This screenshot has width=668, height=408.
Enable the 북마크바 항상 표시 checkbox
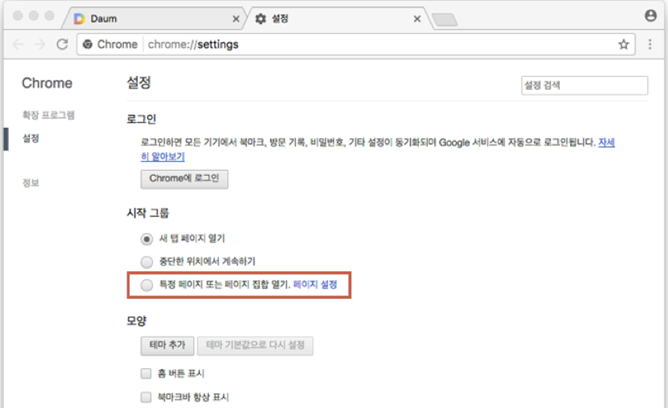click(146, 397)
